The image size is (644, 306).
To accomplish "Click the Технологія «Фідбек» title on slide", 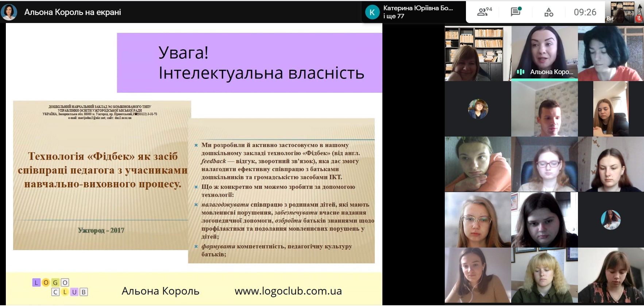I will tap(103, 170).
